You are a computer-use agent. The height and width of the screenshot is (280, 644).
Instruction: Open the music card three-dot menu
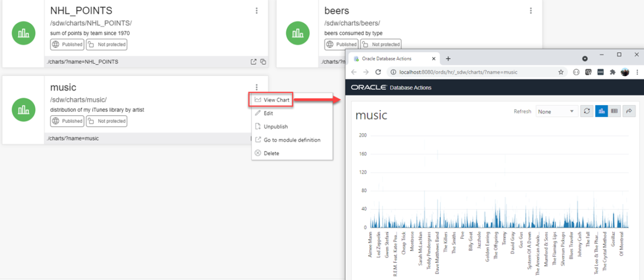pyautogui.click(x=256, y=87)
